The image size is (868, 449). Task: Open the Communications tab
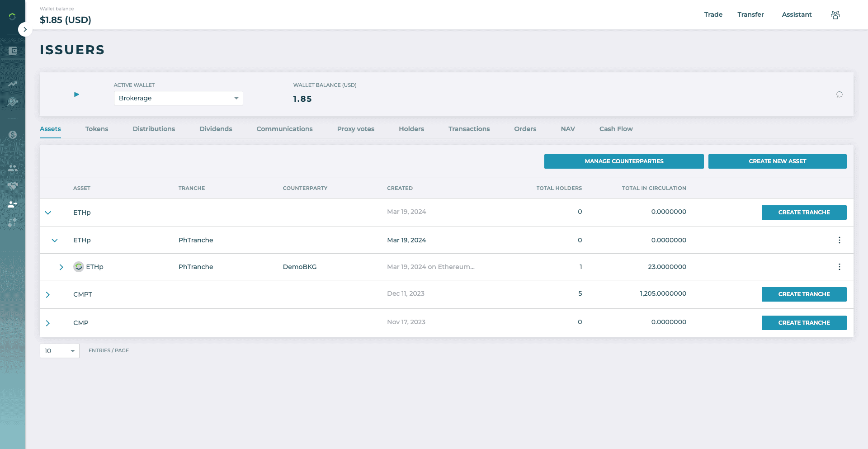(284, 129)
